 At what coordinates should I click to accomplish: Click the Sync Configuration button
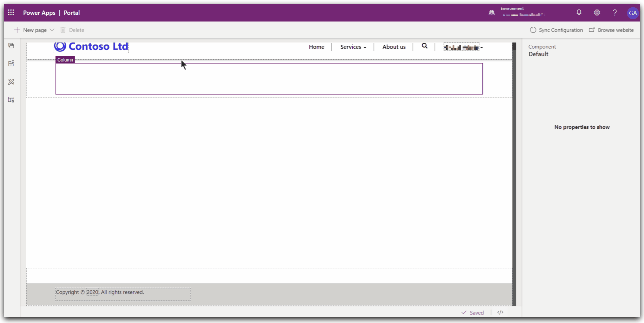(x=556, y=30)
